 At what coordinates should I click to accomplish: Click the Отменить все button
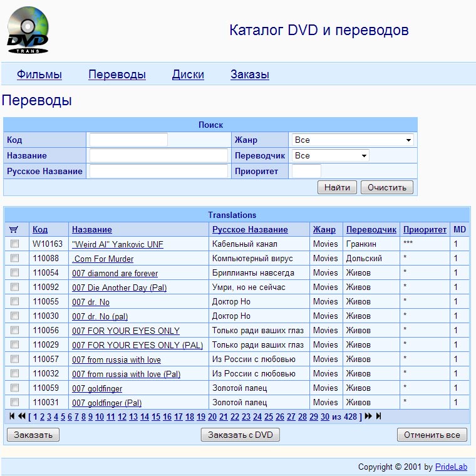(432, 435)
